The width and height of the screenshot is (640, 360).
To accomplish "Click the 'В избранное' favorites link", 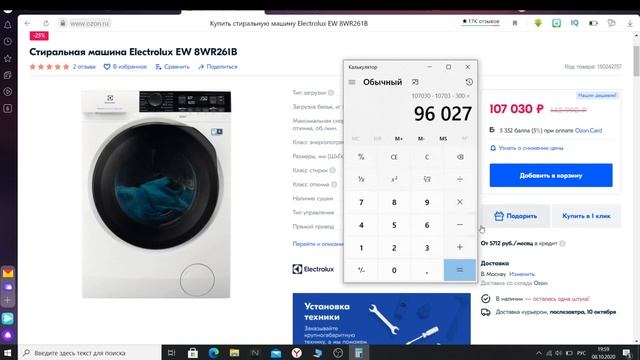I will 125,67.
